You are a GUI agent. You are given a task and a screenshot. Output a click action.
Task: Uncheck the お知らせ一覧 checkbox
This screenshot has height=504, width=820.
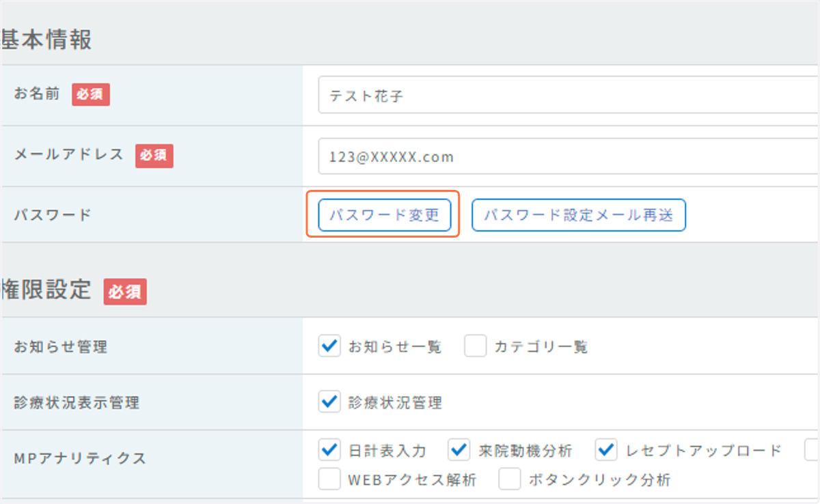[329, 346]
